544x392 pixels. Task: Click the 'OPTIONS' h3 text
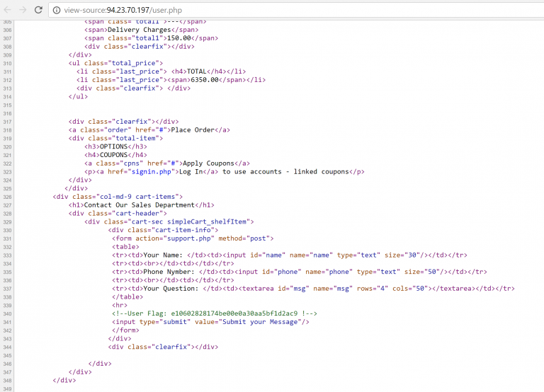pyautogui.click(x=114, y=146)
